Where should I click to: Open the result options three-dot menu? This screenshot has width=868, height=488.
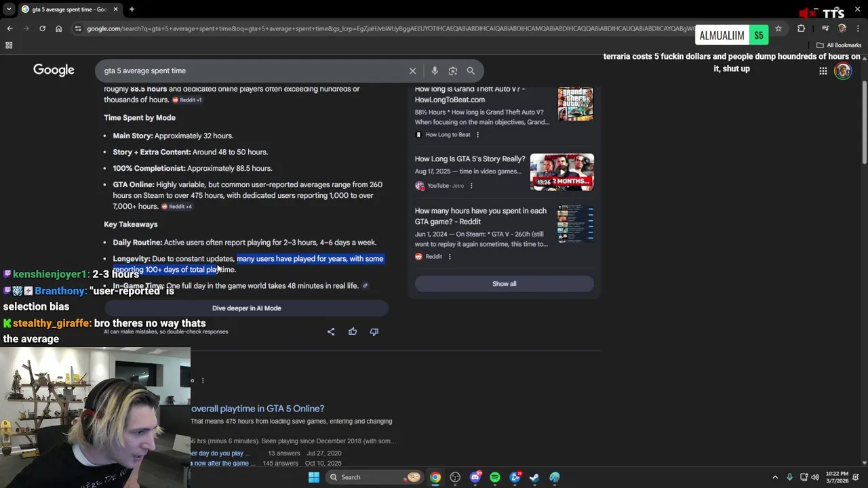click(203, 380)
